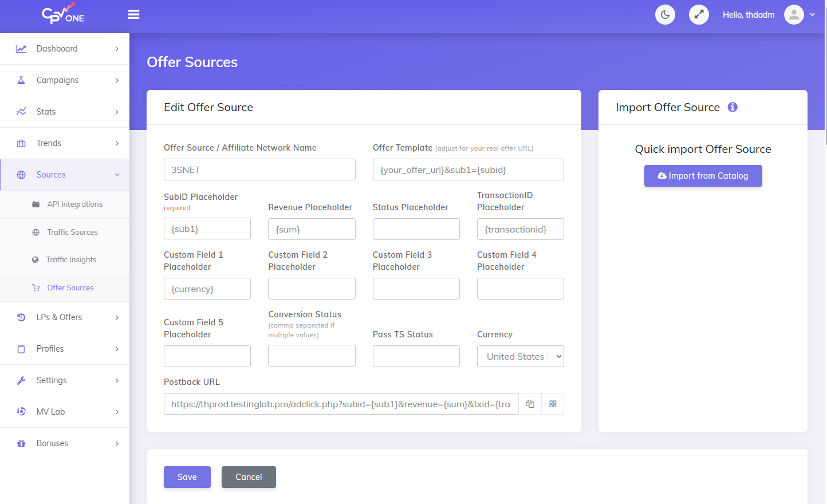The height and width of the screenshot is (504, 827).
Task: Click the Offer Sources cart icon
Action: coord(36,288)
